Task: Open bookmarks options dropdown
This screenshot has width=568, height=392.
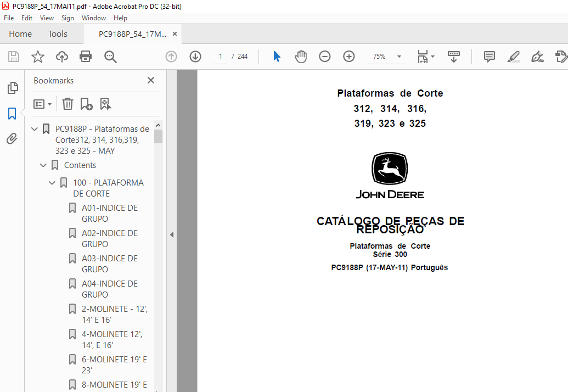Action: tap(42, 104)
